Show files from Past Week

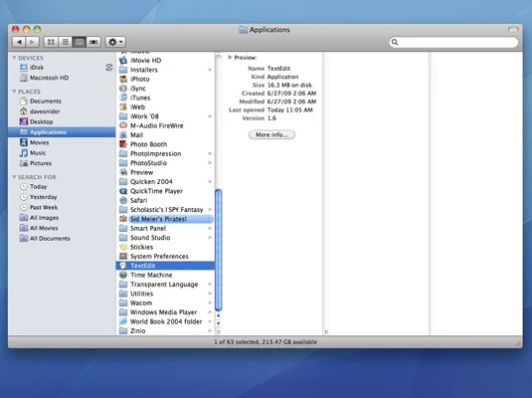[62, 208]
